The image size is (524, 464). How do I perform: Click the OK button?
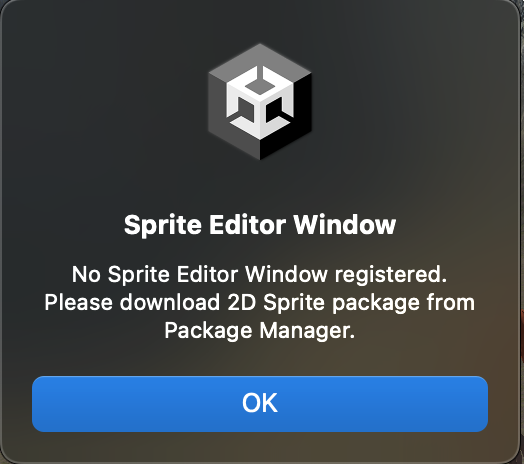point(260,404)
